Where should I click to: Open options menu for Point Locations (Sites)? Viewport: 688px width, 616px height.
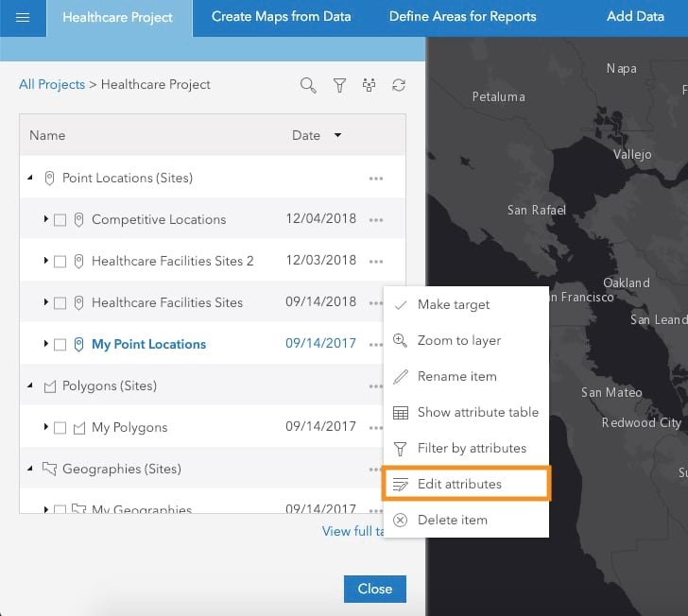click(x=376, y=179)
